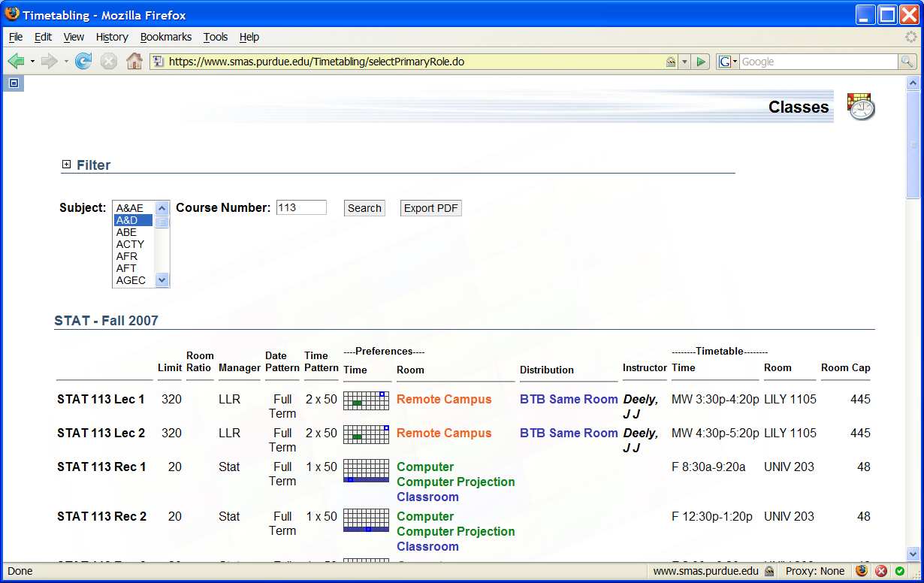
Task: Click the Subject list up arrow
Action: coord(162,208)
